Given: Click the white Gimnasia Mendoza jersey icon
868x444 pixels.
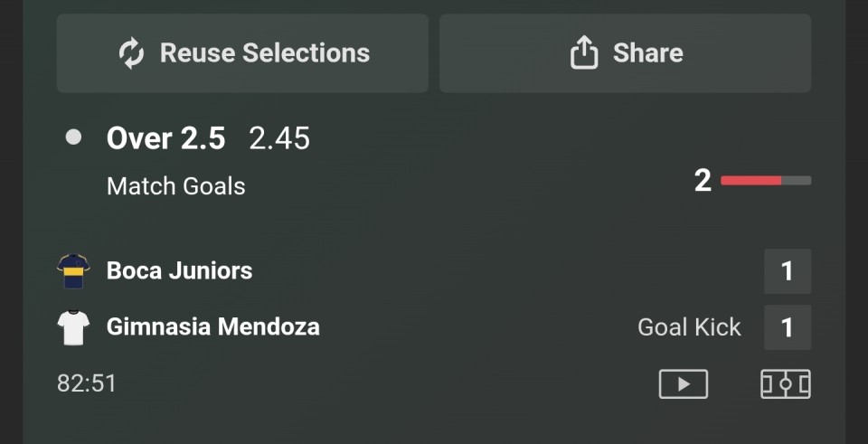Looking at the screenshot, I should [73, 327].
